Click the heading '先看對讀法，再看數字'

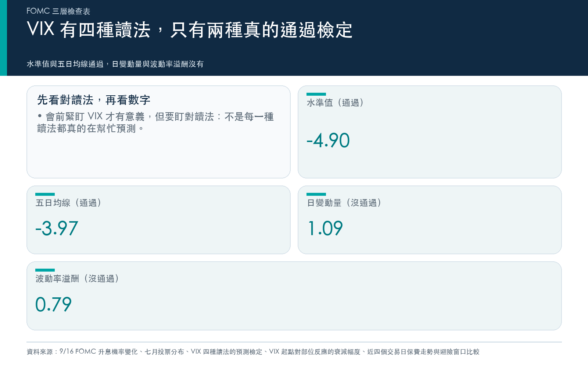[94, 100]
